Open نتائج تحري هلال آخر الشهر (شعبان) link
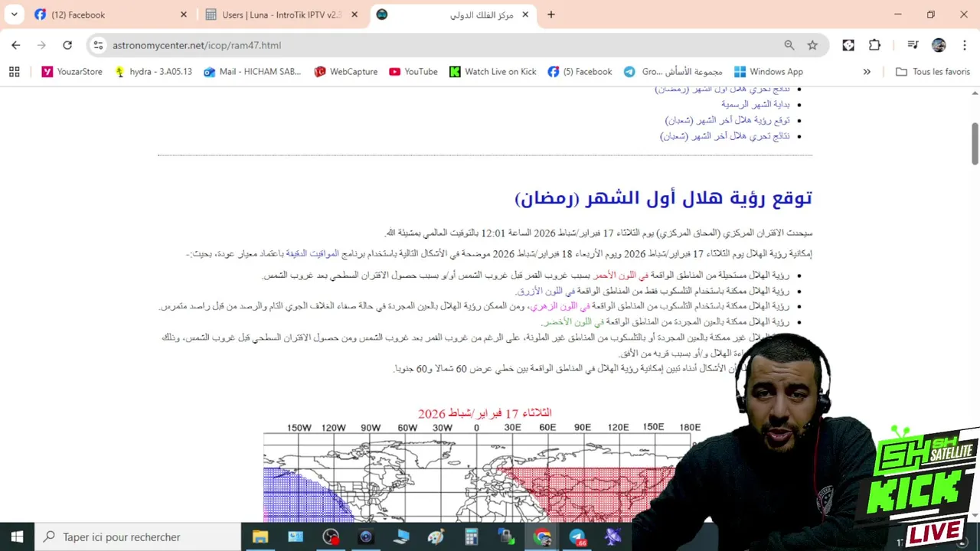Screen dimensions: 980x551 click(725, 136)
